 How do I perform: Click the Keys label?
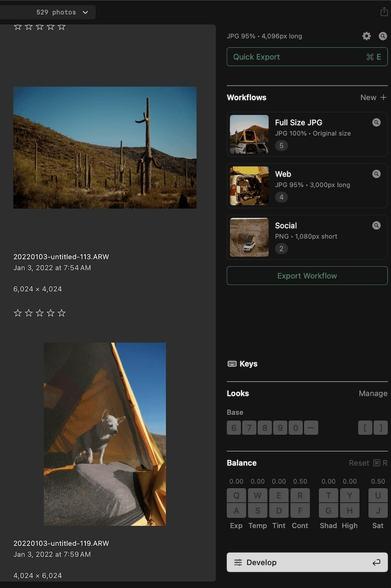click(x=248, y=364)
